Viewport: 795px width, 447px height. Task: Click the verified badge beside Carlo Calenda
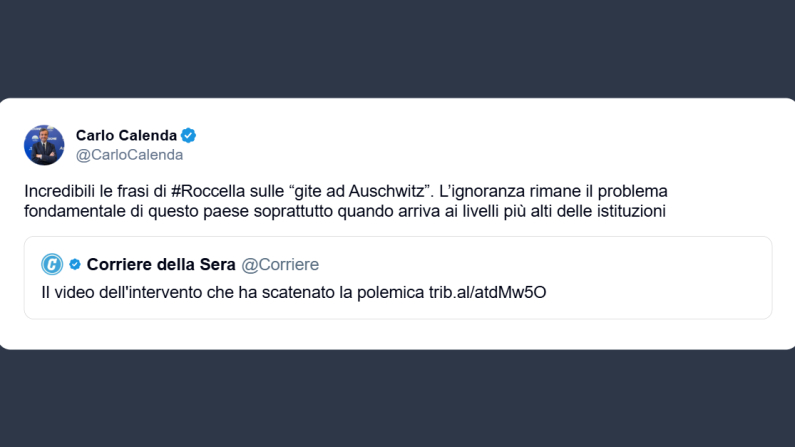click(188, 135)
